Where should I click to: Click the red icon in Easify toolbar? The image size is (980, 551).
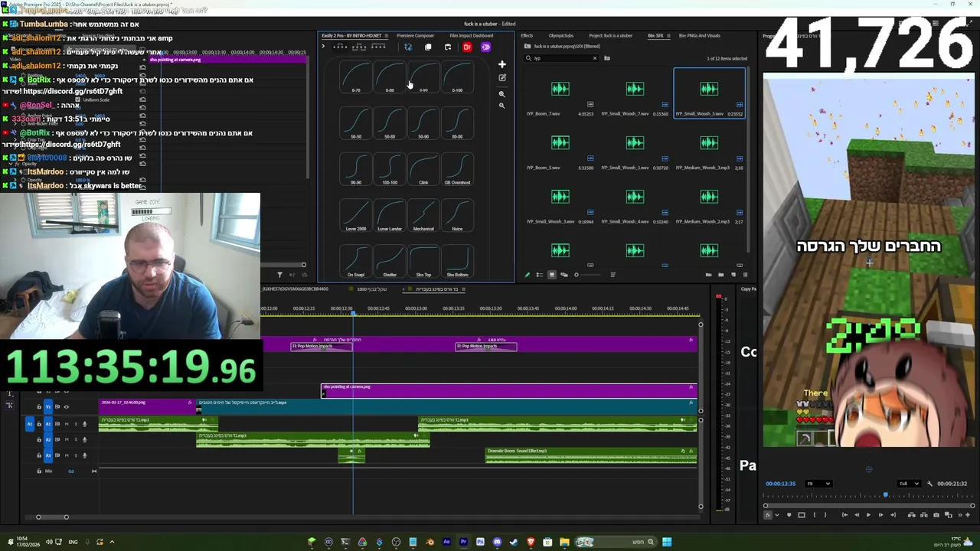[x=467, y=47]
